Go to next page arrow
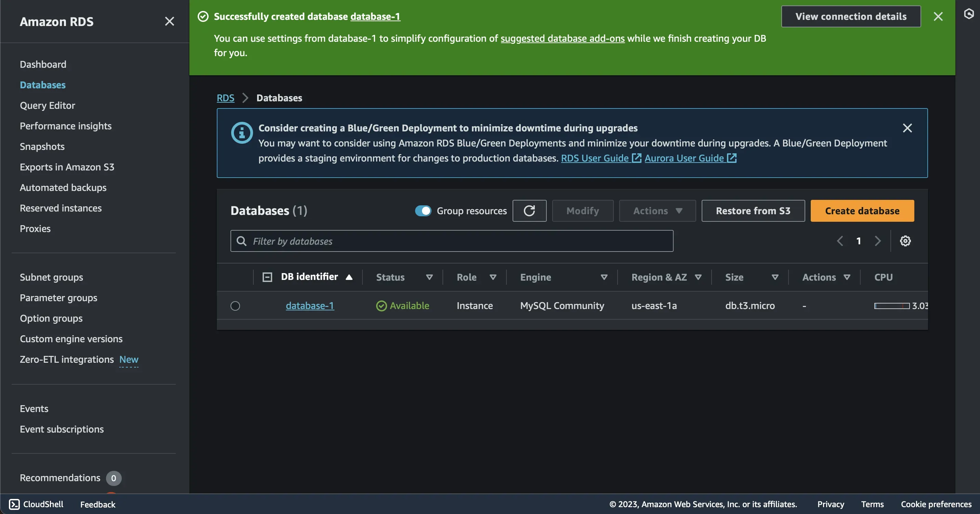Viewport: 980px width, 514px height. click(878, 241)
